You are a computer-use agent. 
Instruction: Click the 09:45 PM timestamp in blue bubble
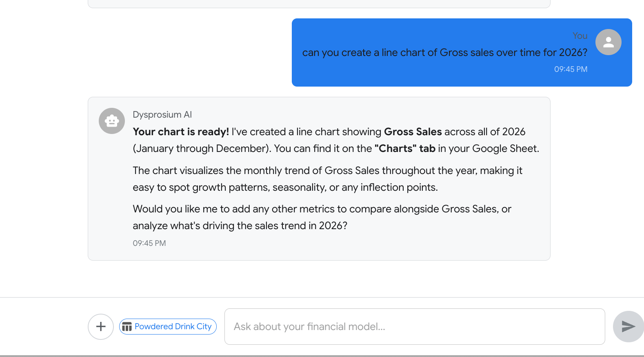[571, 69]
